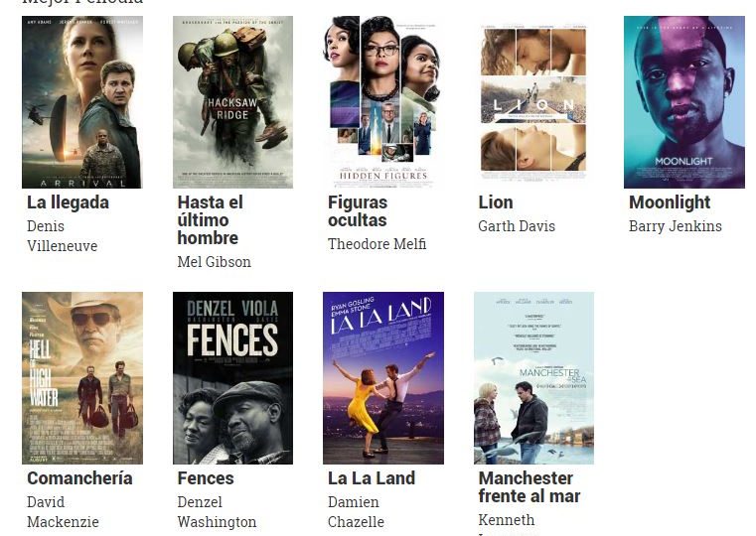Open the Moonlight poster thumbnail
Viewport: 756px width, 536px height.
[684, 102]
